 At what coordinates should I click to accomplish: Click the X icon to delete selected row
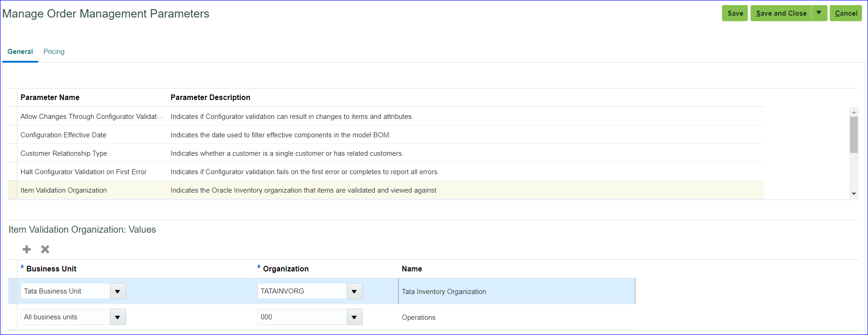point(45,249)
